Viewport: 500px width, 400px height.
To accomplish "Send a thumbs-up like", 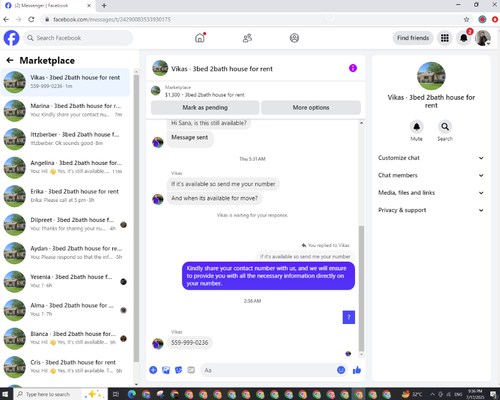I will click(357, 370).
